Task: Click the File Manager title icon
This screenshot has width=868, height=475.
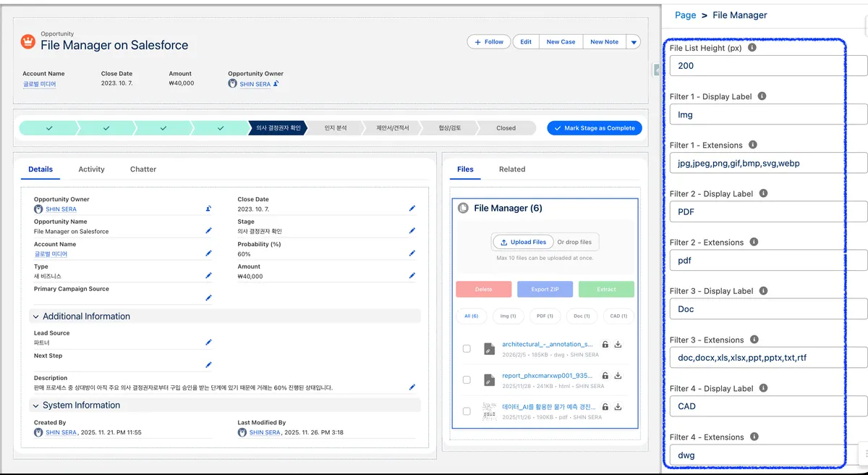Action: (x=464, y=208)
